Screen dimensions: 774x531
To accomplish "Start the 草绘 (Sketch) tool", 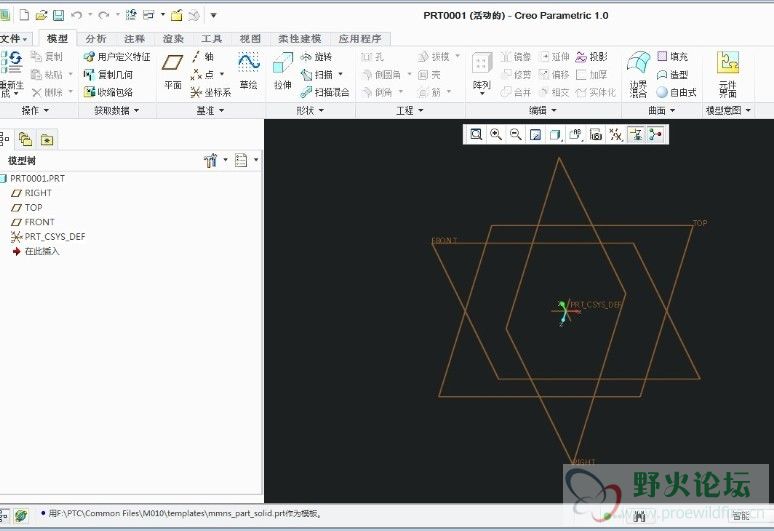I will (248, 72).
